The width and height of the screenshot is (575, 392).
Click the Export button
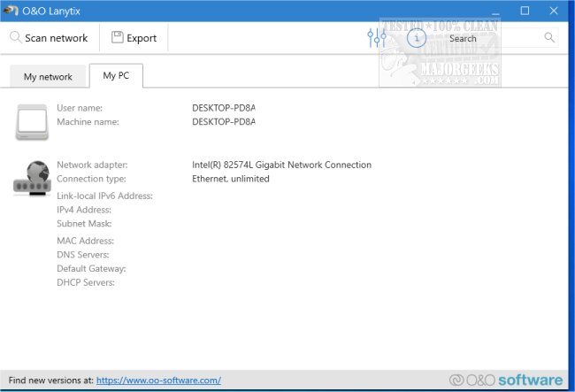click(134, 38)
